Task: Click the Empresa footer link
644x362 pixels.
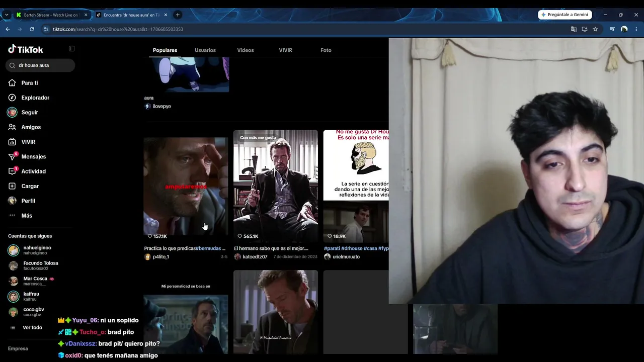Action: pyautogui.click(x=18, y=348)
